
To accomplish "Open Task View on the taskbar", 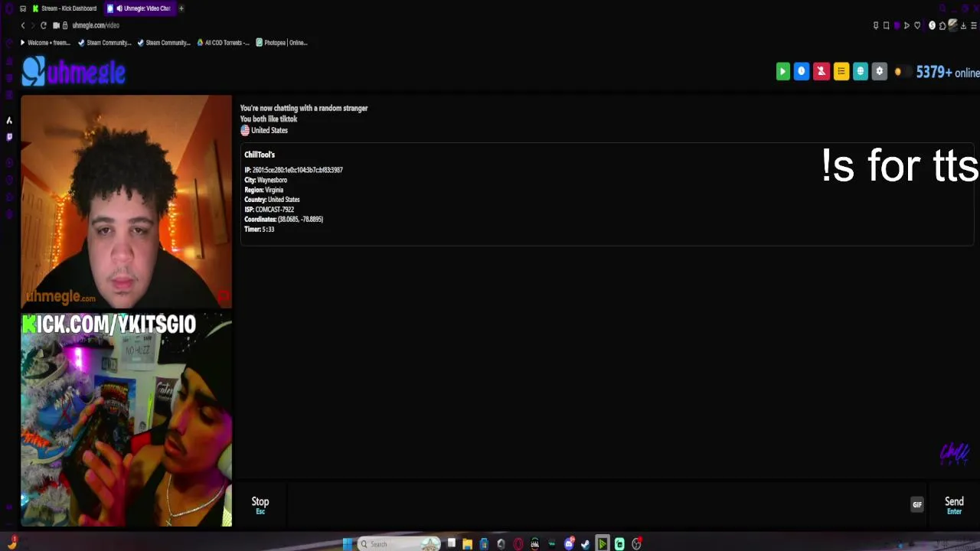I will click(x=451, y=544).
